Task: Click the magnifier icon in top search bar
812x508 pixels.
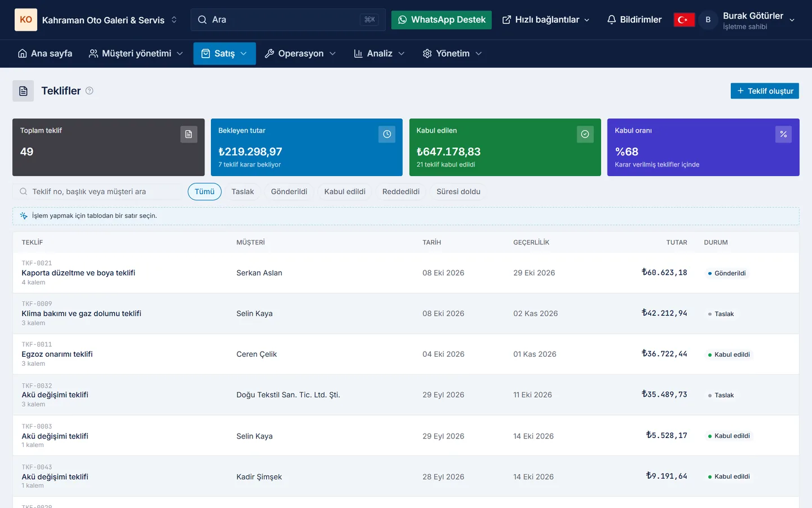Action: [202, 20]
